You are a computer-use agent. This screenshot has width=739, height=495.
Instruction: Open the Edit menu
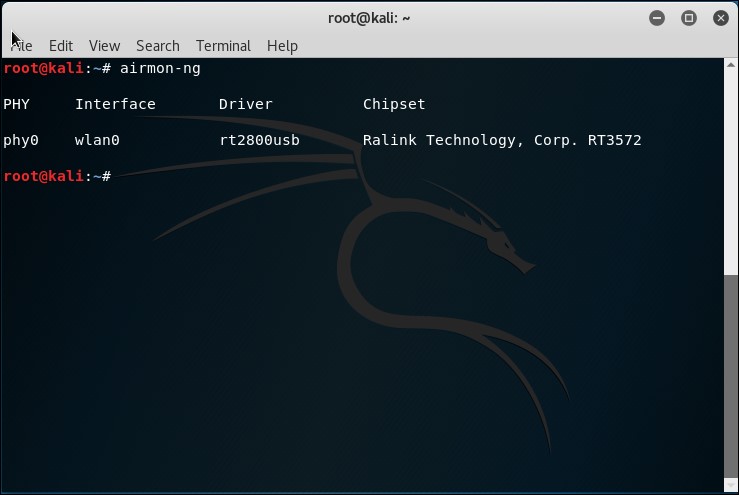click(x=61, y=46)
